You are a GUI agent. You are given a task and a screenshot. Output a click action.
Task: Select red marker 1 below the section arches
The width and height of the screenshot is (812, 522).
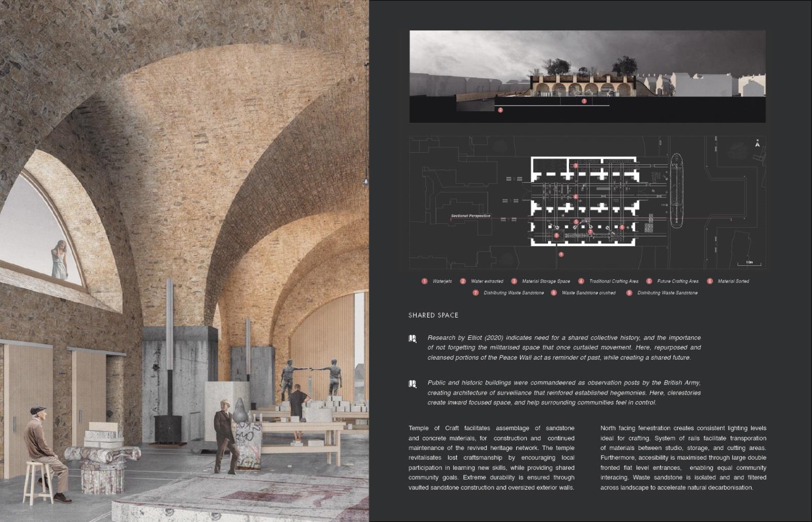click(584, 101)
